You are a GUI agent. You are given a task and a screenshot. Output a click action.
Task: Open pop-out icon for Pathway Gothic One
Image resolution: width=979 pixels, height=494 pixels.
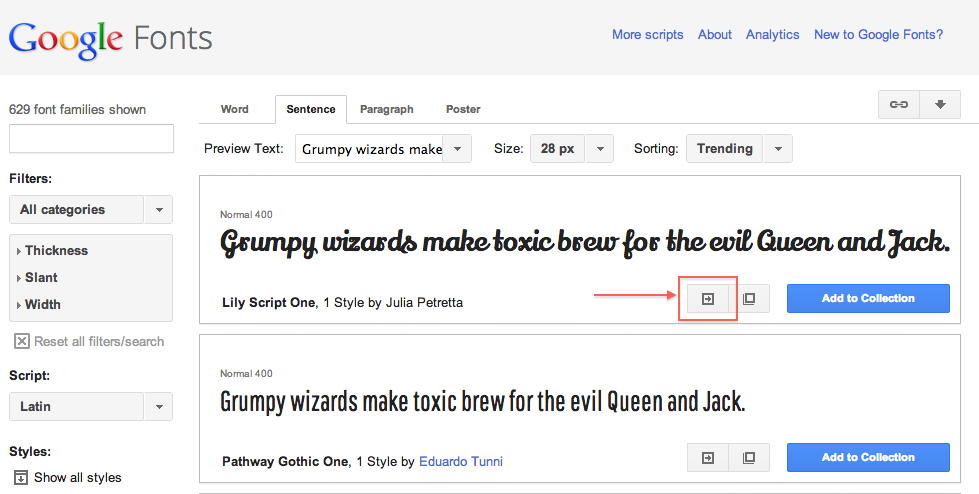[749, 458]
